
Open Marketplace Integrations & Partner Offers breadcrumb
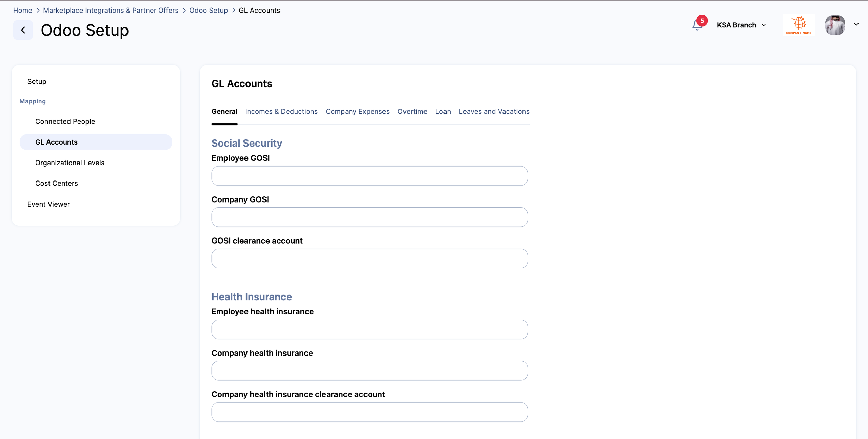[x=111, y=11]
